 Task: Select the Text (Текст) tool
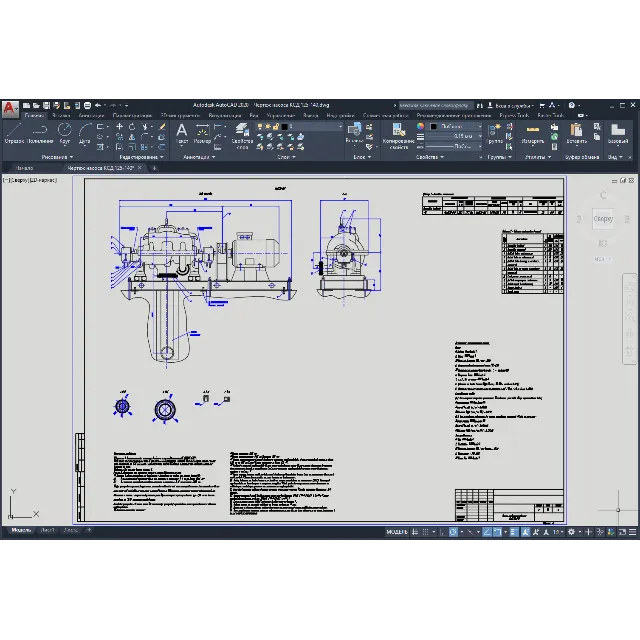point(182,134)
